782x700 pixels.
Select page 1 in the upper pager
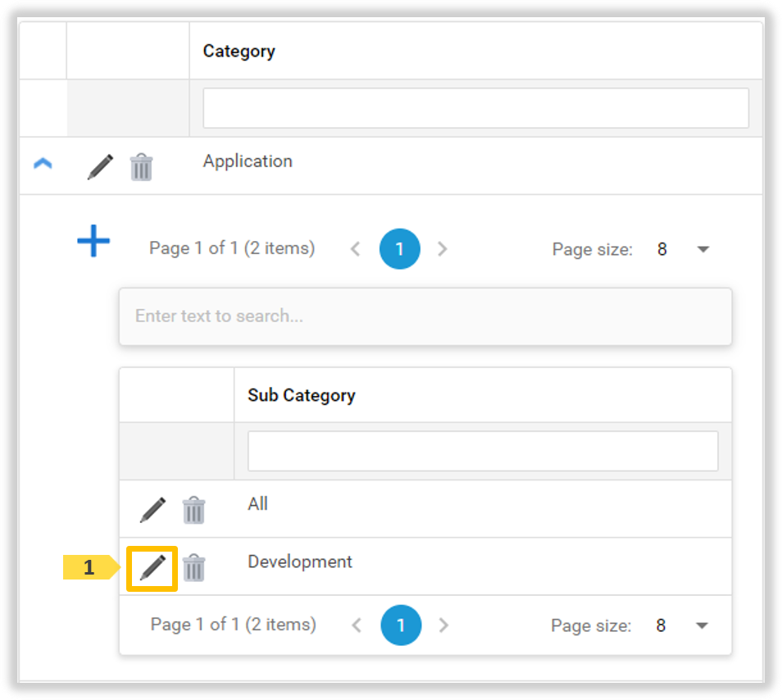399,249
